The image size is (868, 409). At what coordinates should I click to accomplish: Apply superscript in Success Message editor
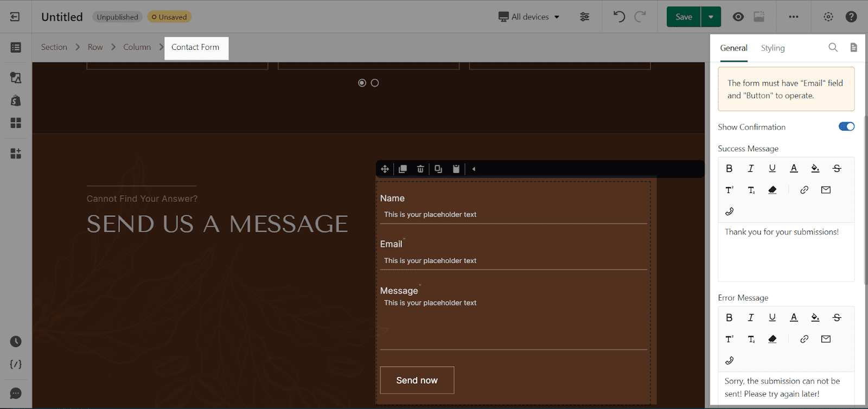(729, 190)
